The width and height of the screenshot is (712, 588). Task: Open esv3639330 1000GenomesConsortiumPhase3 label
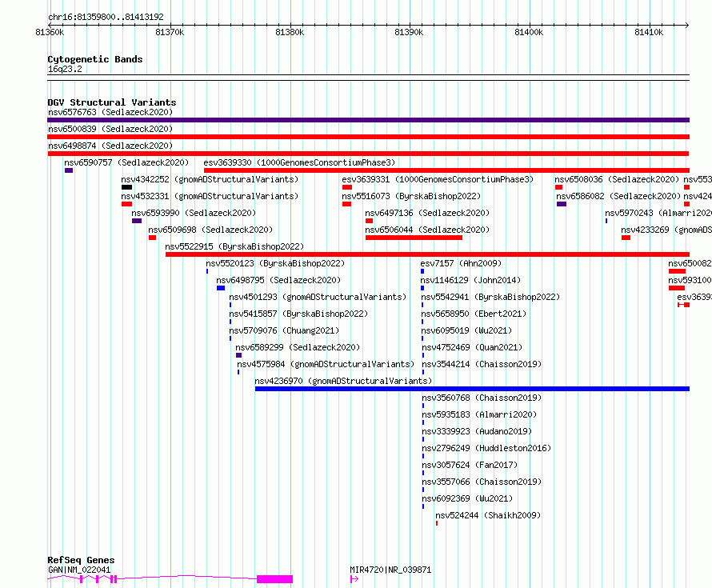tap(299, 162)
